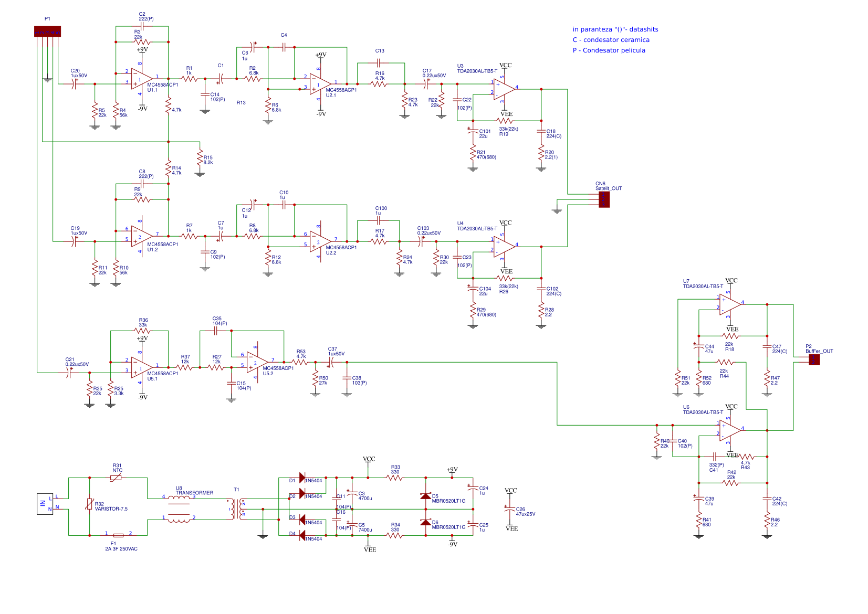Select the R32 varistor symbol
Screen dimensions: 868x614
click(x=89, y=504)
